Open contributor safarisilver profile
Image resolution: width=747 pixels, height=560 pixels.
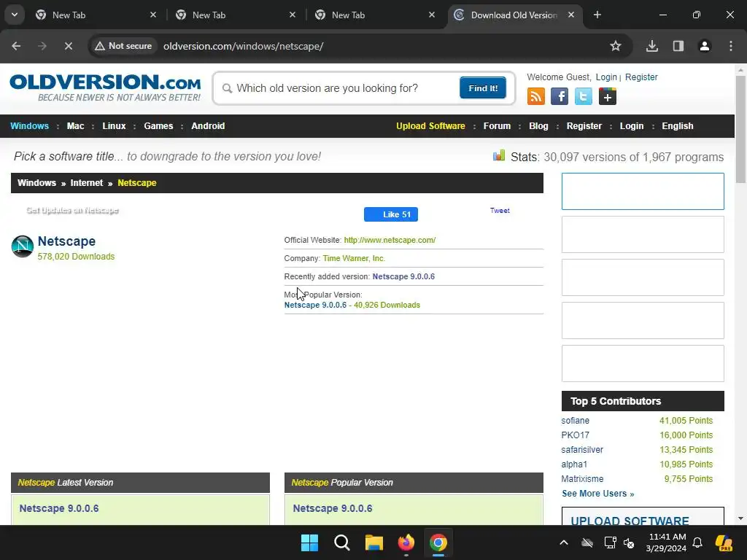[582, 450]
